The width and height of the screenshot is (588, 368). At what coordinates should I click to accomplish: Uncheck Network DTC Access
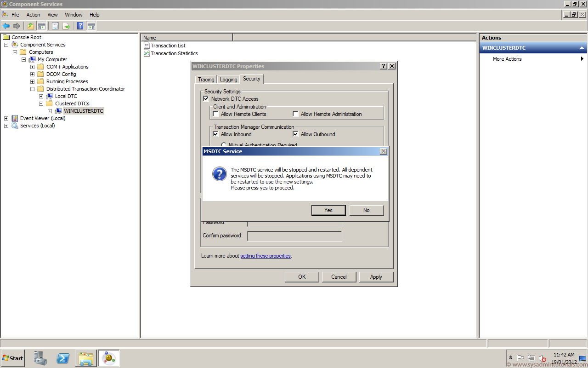(x=206, y=98)
